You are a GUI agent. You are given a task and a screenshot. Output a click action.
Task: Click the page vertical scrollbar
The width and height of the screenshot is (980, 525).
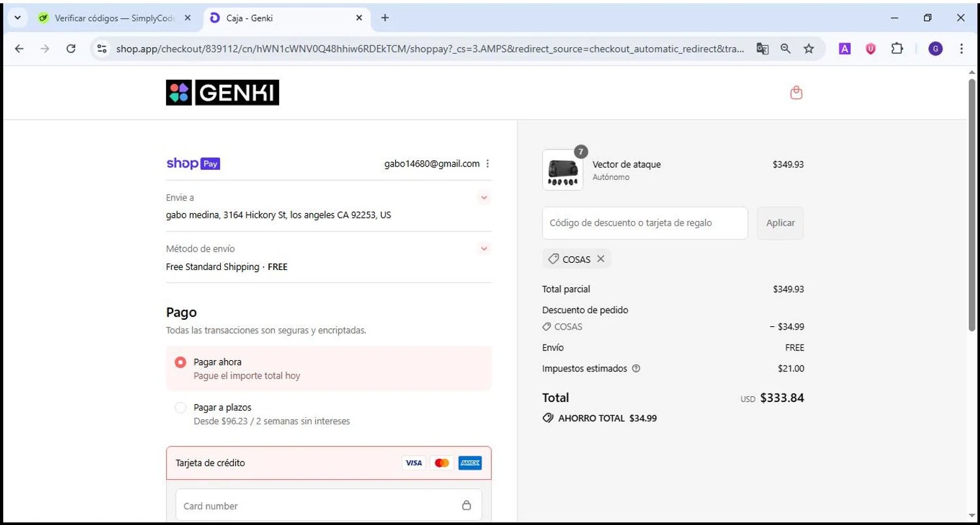coord(973,204)
